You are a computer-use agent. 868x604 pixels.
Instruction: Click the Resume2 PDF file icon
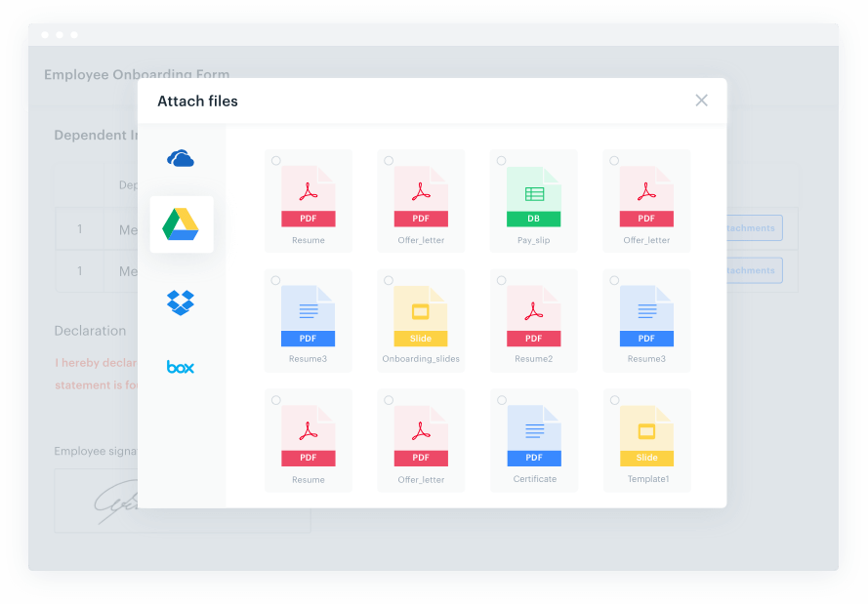pyautogui.click(x=534, y=316)
